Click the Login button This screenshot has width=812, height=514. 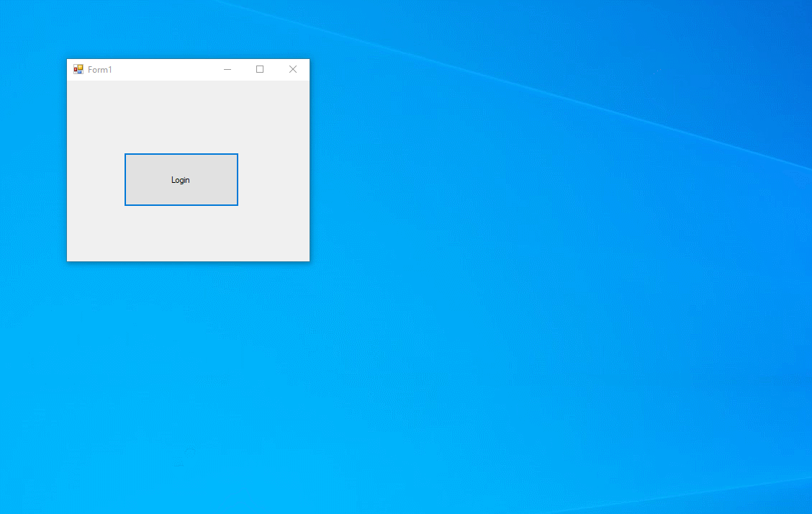click(x=181, y=180)
